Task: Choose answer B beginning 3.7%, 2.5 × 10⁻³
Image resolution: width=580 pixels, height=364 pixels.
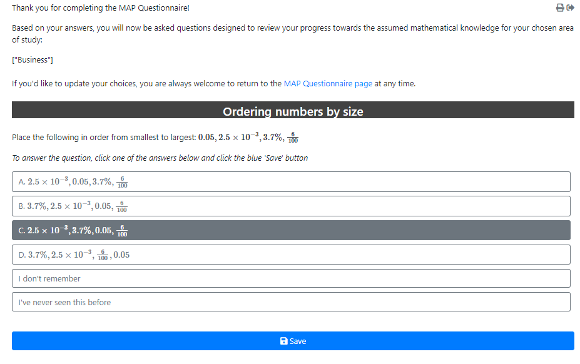Action: tap(291, 206)
